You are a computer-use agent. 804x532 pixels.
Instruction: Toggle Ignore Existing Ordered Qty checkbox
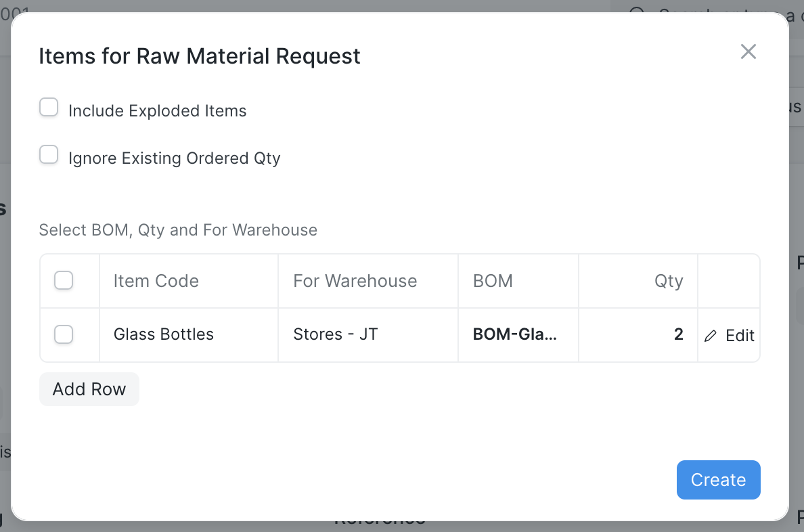point(49,155)
